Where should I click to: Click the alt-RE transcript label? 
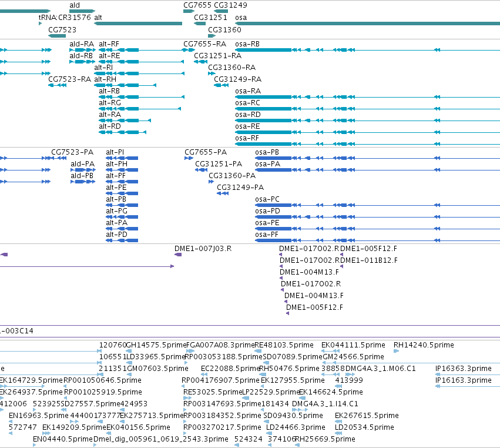pos(109,56)
